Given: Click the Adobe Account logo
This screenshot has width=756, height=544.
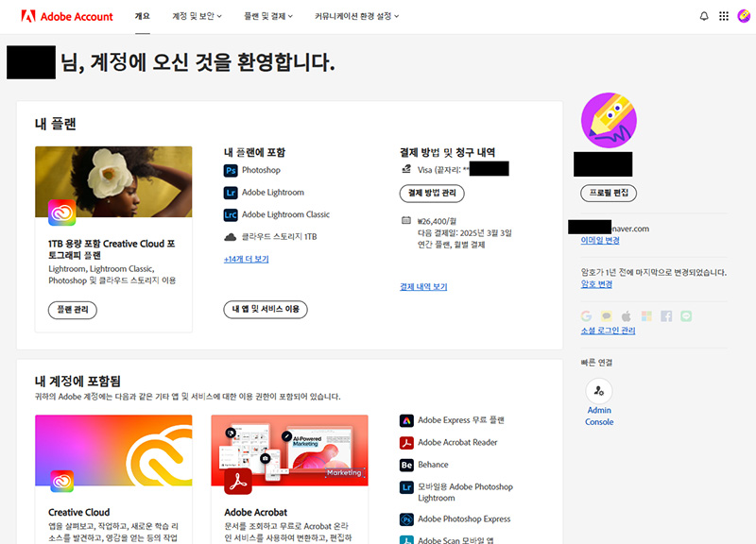Looking at the screenshot, I should click(x=67, y=16).
